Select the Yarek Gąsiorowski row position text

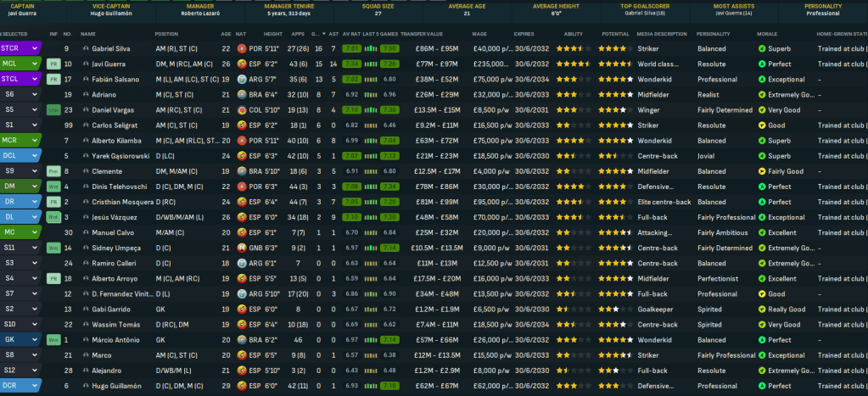(166, 156)
